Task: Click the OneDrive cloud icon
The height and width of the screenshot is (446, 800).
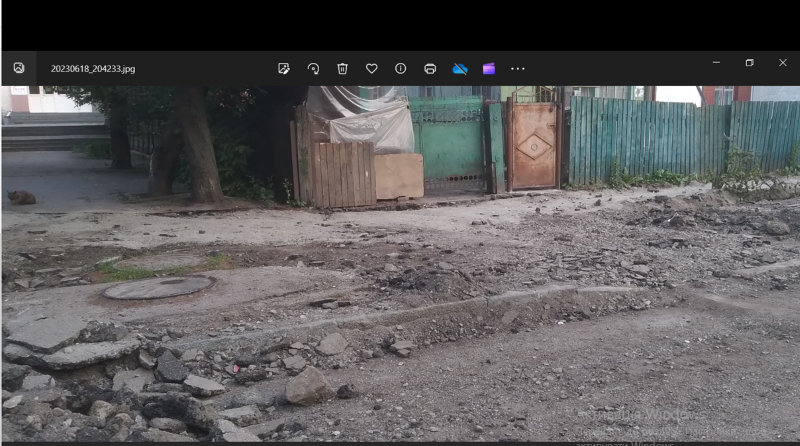Action: [460, 68]
